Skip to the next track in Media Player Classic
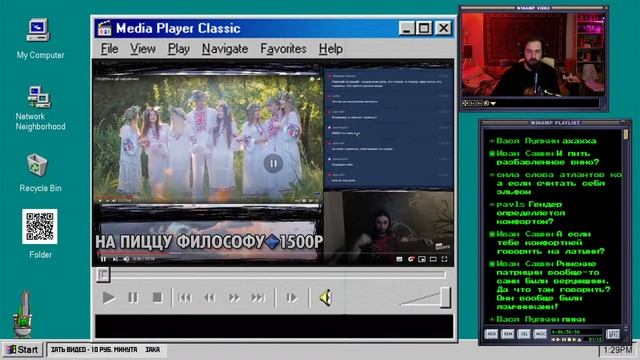The image size is (640, 360). click(258, 298)
